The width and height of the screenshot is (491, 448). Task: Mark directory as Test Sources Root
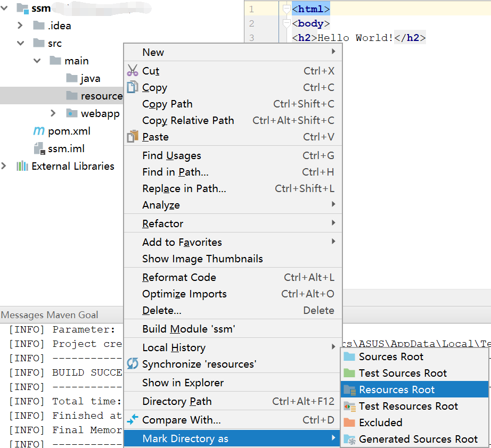[415, 373]
